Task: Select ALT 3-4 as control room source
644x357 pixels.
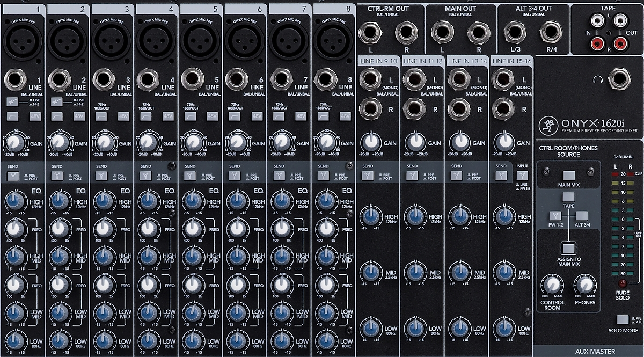Action: click(582, 216)
